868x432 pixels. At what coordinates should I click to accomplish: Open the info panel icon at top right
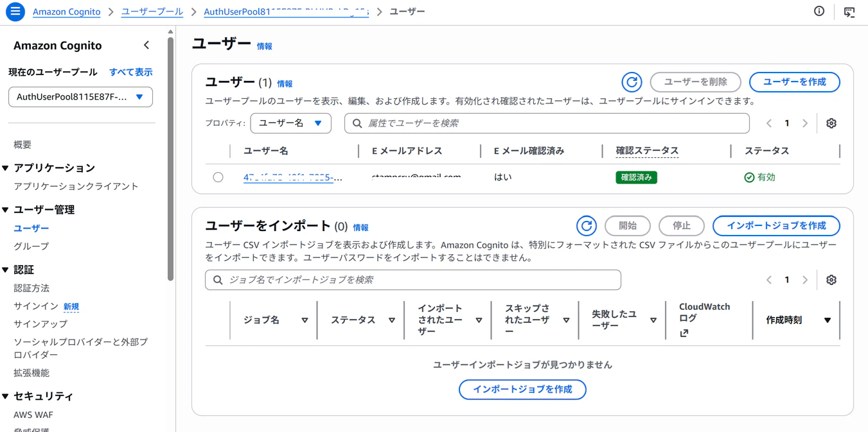click(x=819, y=11)
